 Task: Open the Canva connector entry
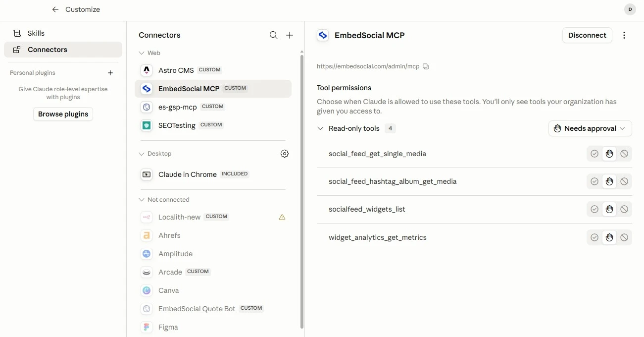[213, 290]
